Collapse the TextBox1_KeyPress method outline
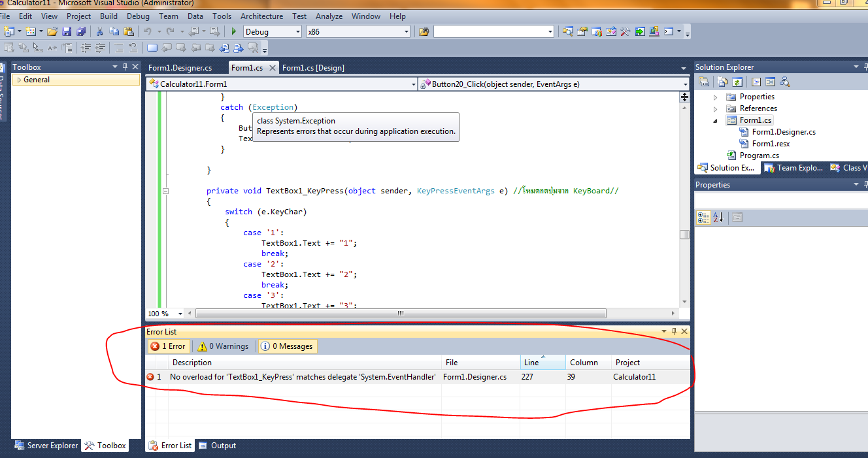 [165, 191]
